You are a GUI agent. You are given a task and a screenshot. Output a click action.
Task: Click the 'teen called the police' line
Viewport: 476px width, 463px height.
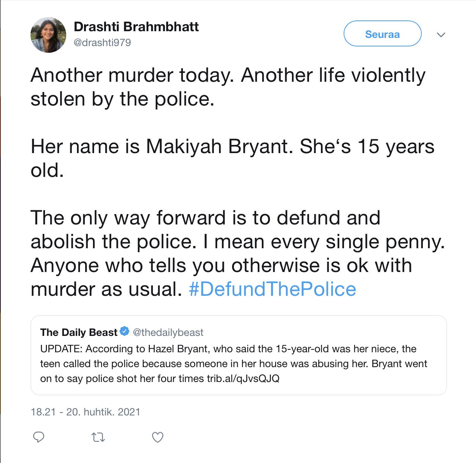186,364
